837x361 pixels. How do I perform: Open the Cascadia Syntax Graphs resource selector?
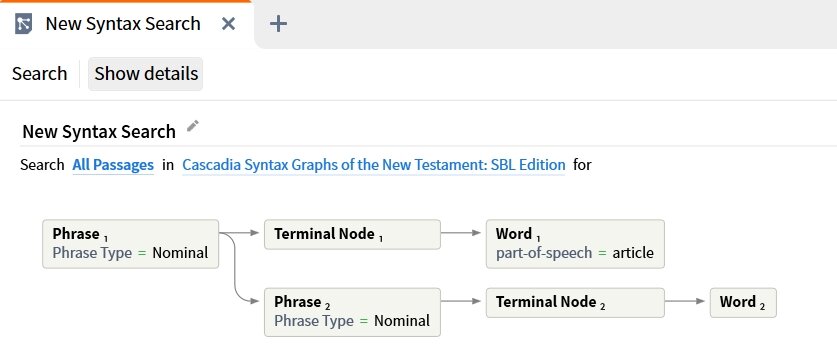[374, 165]
